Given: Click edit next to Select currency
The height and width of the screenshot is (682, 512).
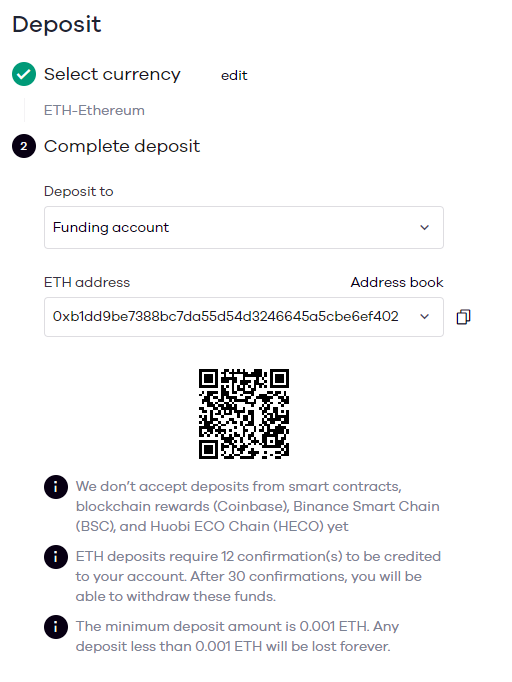Looking at the screenshot, I should [x=234, y=76].
